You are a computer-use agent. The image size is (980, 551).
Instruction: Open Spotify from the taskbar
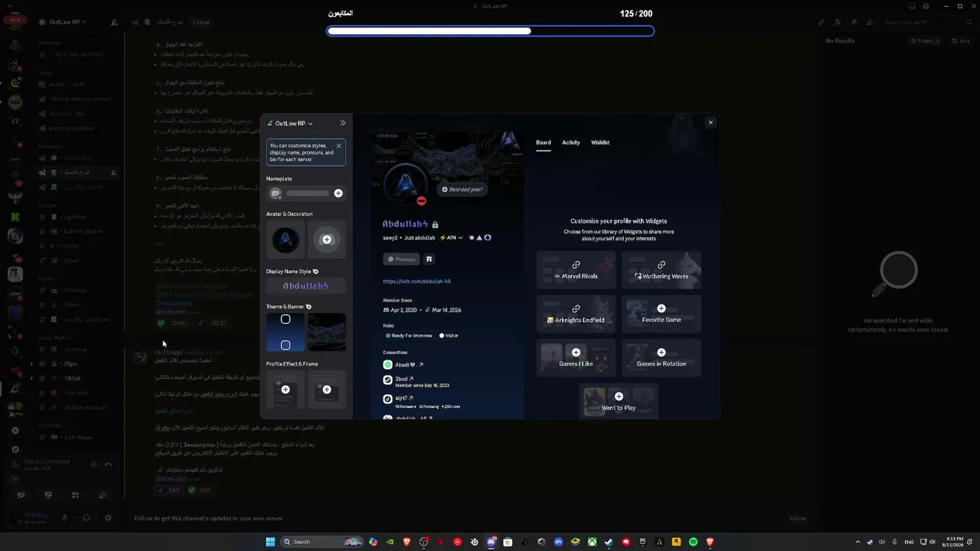tap(693, 542)
